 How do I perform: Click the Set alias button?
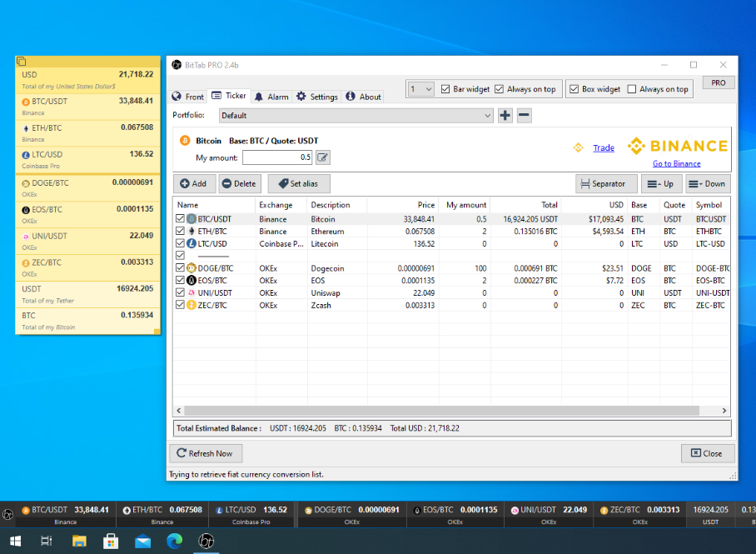(x=299, y=184)
